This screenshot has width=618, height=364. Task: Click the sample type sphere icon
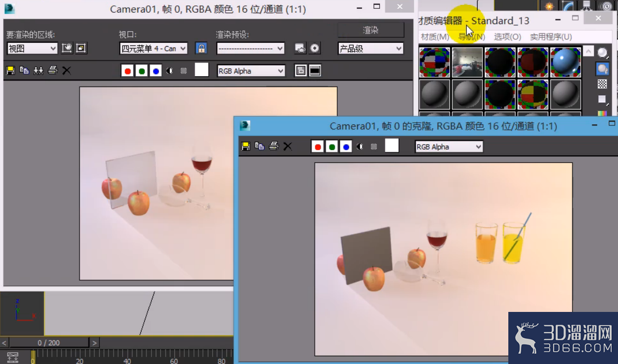pyautogui.click(x=602, y=53)
